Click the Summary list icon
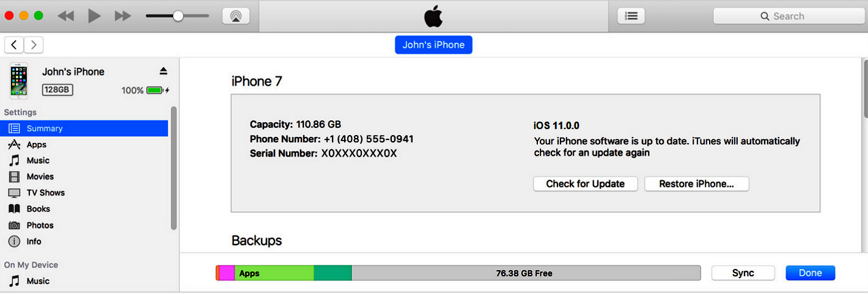This screenshot has width=868, height=294. pos(14,128)
